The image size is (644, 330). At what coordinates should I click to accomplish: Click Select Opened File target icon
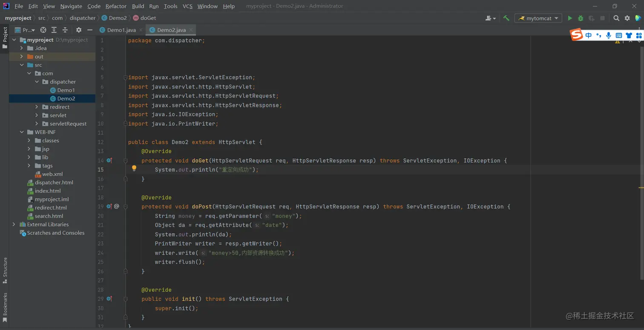tap(43, 30)
